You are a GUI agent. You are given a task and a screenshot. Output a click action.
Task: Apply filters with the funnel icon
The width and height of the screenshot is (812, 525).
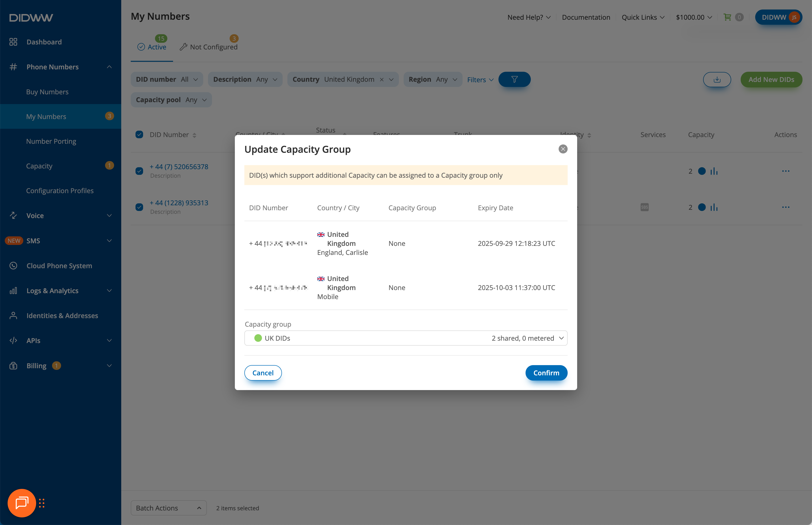(x=514, y=79)
